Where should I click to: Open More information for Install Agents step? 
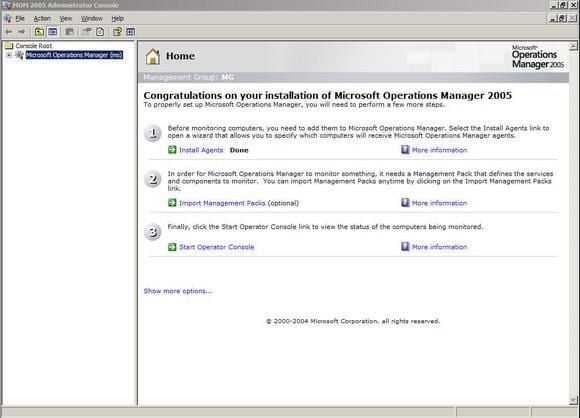tap(439, 150)
